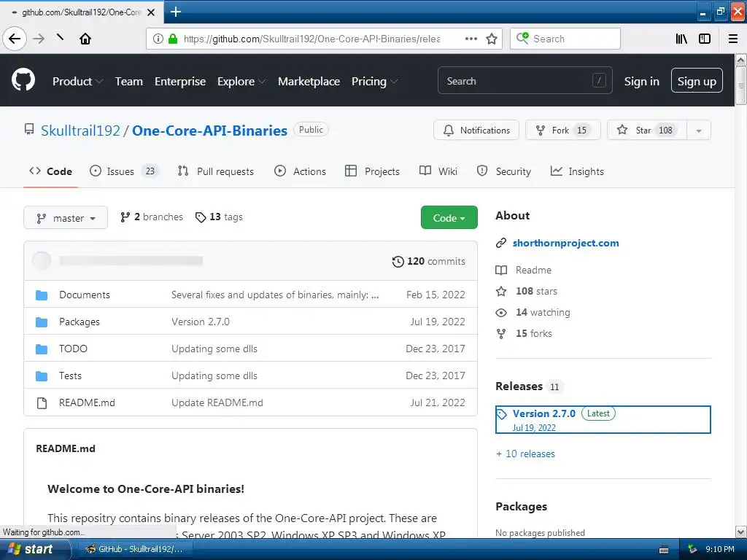
Task: Open the Star list dropdown arrow
Action: 699,131
